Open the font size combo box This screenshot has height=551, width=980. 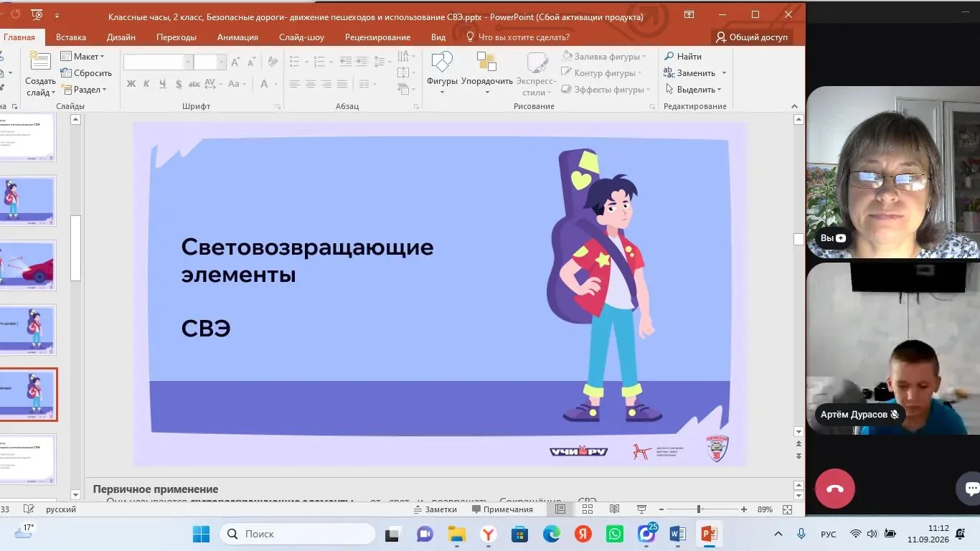(210, 62)
